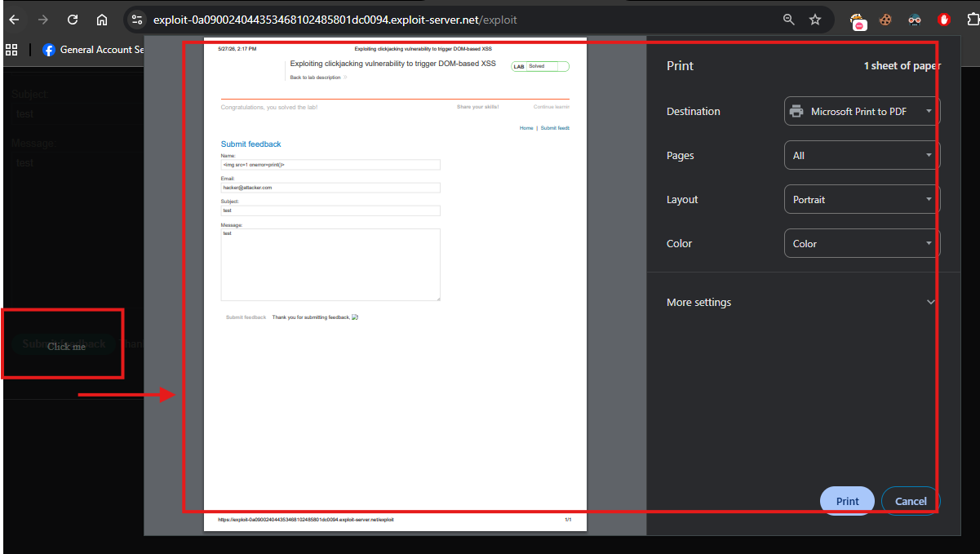Image resolution: width=980 pixels, height=554 pixels.
Task: Open the cookie editor extension
Action: 885,20
